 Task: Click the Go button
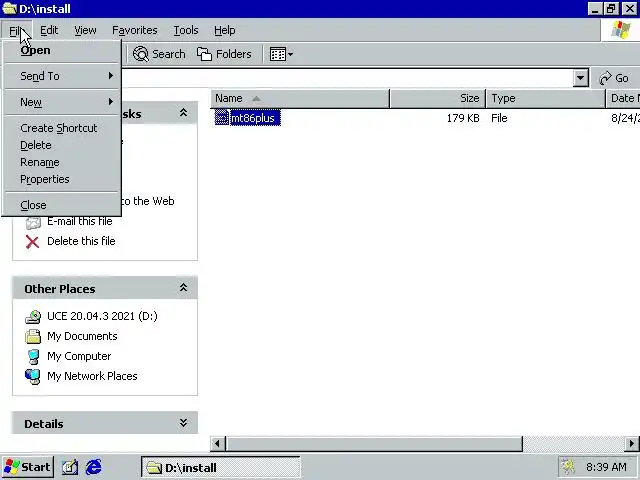[x=614, y=78]
